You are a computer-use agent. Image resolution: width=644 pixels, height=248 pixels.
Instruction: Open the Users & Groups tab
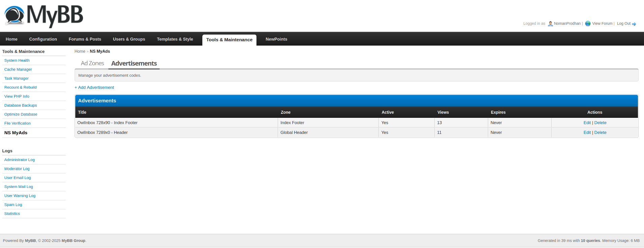point(129,39)
